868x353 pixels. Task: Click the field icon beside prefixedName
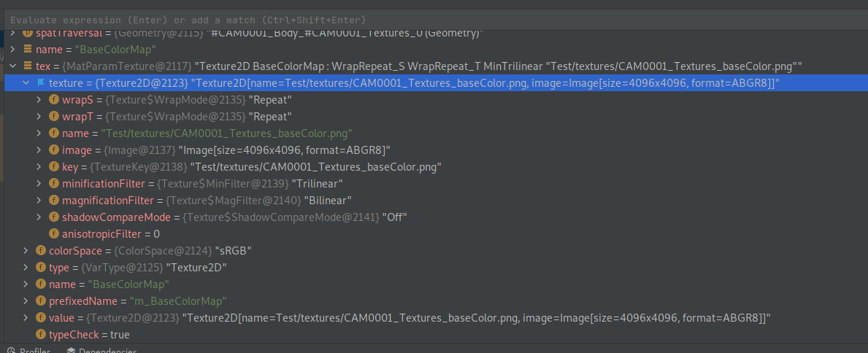click(40, 301)
